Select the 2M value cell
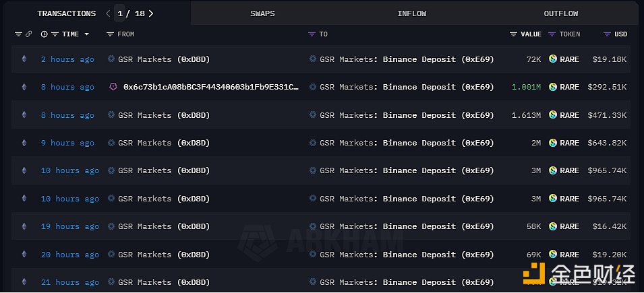This screenshot has width=644, height=293. 535,143
